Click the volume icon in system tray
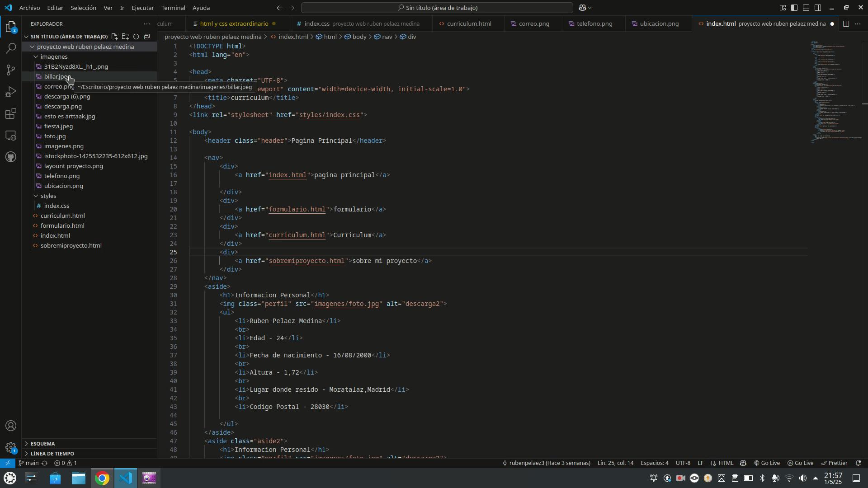The width and height of the screenshot is (868, 488). point(802,478)
